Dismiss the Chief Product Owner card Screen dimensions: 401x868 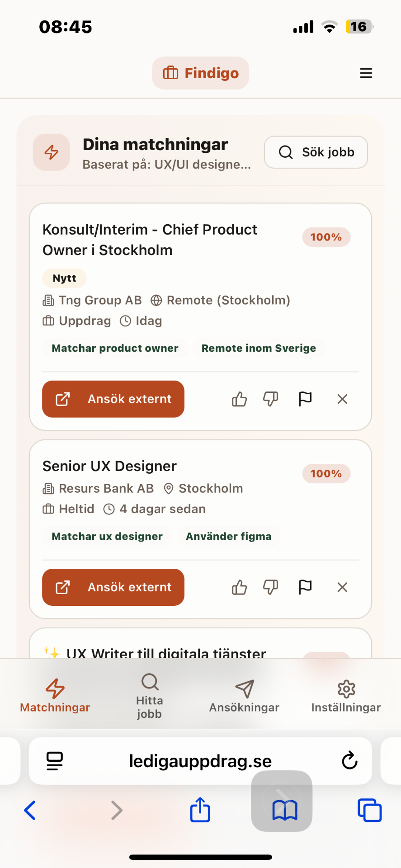click(342, 399)
